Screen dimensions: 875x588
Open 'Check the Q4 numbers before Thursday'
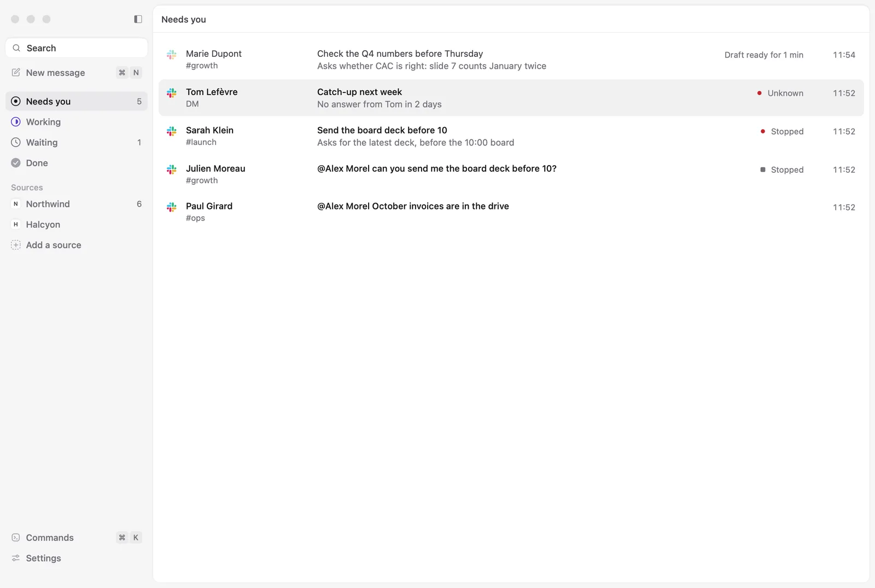511,60
